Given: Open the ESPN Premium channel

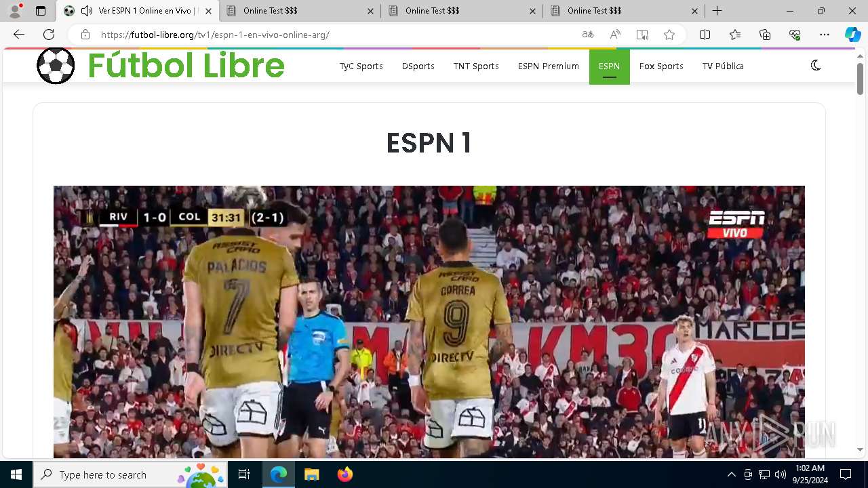Looking at the screenshot, I should tap(549, 66).
